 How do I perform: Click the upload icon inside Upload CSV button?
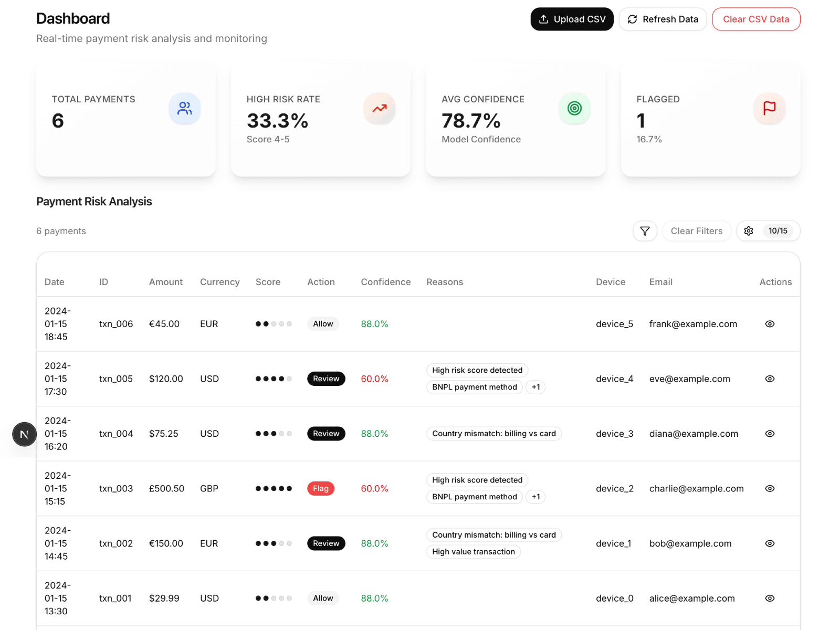[544, 19]
